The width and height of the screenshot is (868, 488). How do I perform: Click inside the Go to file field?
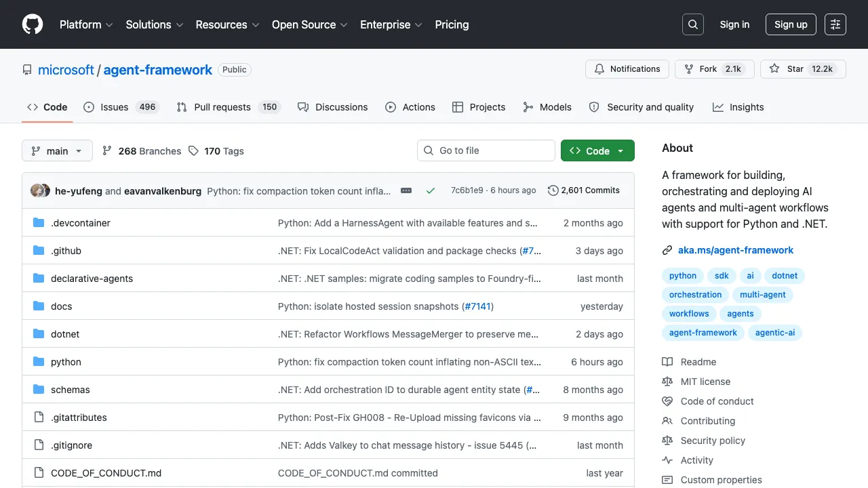click(486, 150)
